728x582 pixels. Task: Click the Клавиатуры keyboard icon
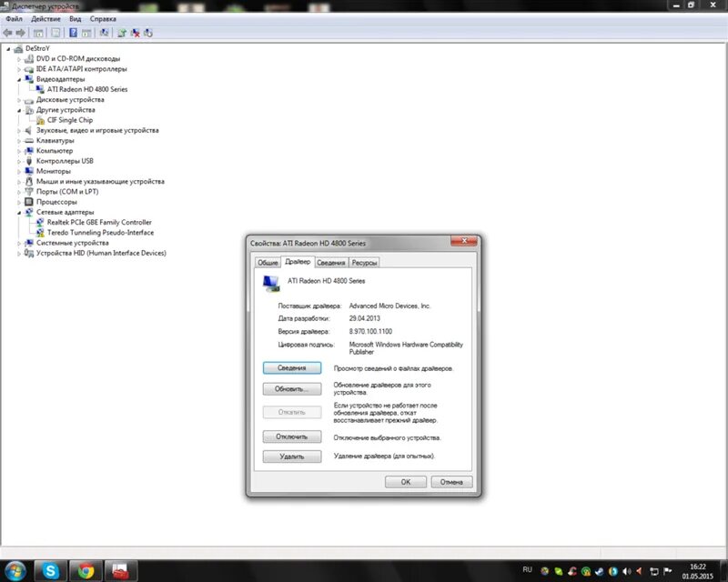(x=29, y=140)
